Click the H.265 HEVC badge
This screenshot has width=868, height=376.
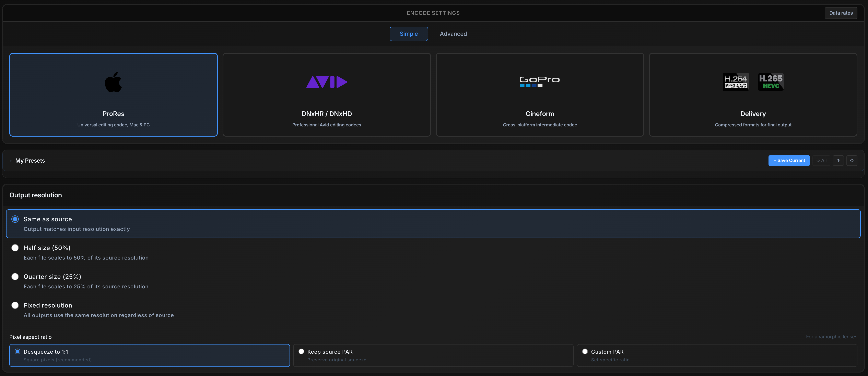tap(771, 82)
